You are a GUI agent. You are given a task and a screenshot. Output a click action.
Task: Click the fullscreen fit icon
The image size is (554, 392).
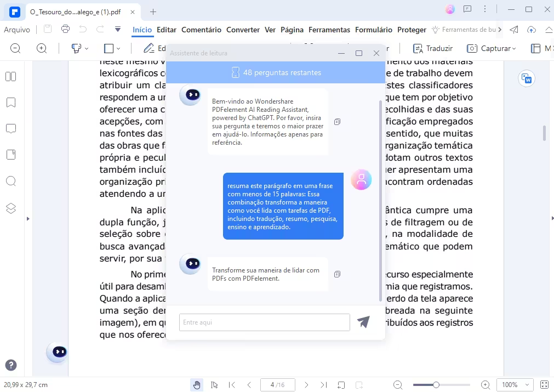pos(545,384)
